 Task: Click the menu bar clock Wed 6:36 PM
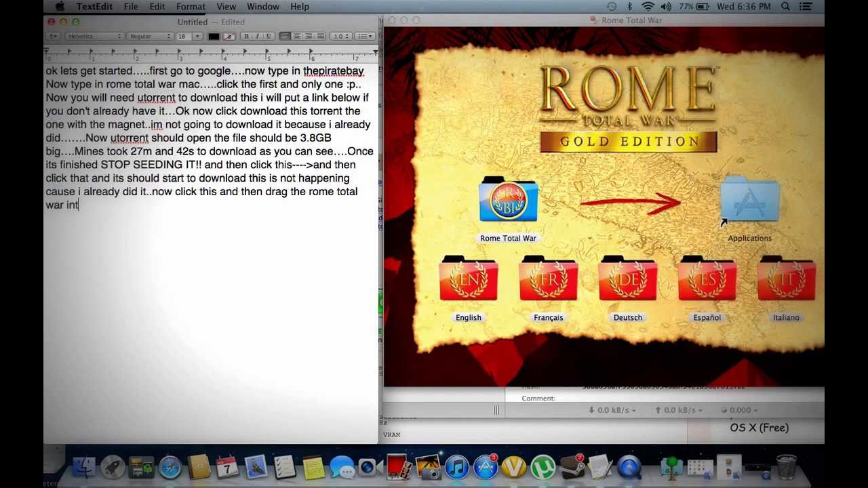pyautogui.click(x=744, y=7)
